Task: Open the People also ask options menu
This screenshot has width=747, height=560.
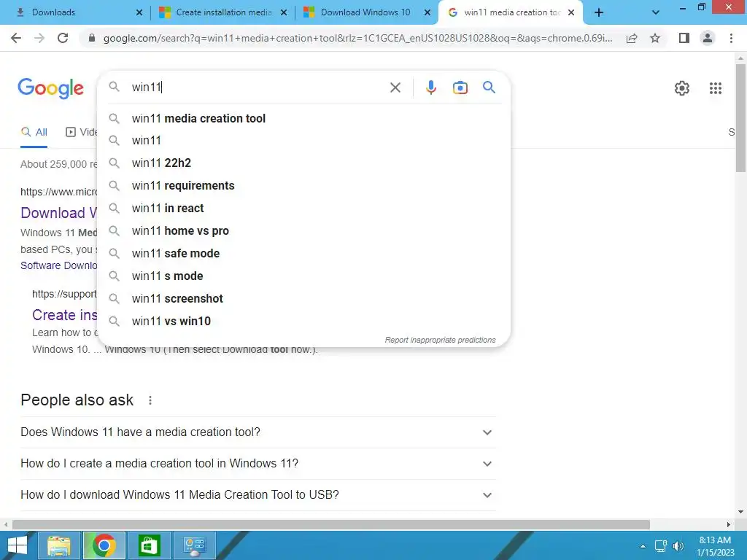Action: 150,400
